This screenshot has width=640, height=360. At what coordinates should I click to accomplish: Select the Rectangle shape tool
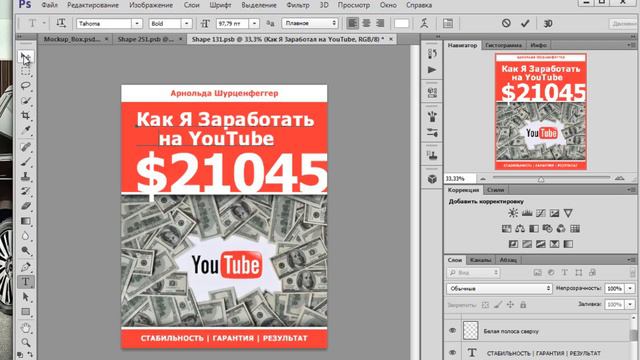25,312
